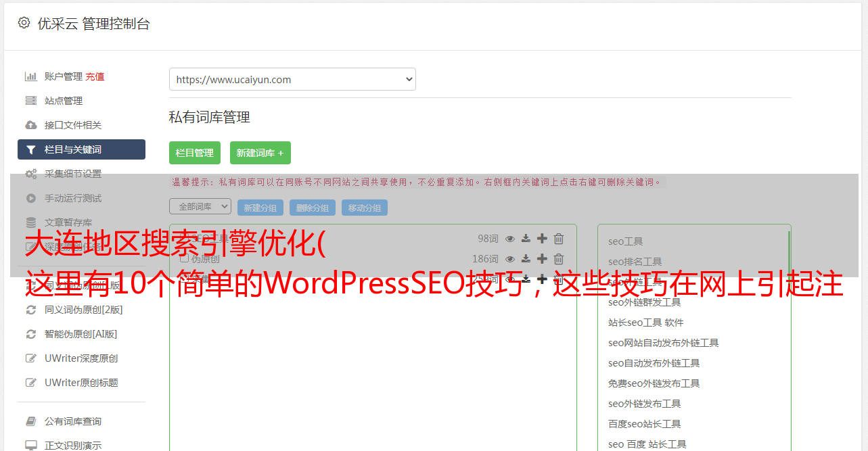Screen dimensions: 868x451
Task: Open 账户管理 via its bar-chart icon
Action: pos(31,76)
